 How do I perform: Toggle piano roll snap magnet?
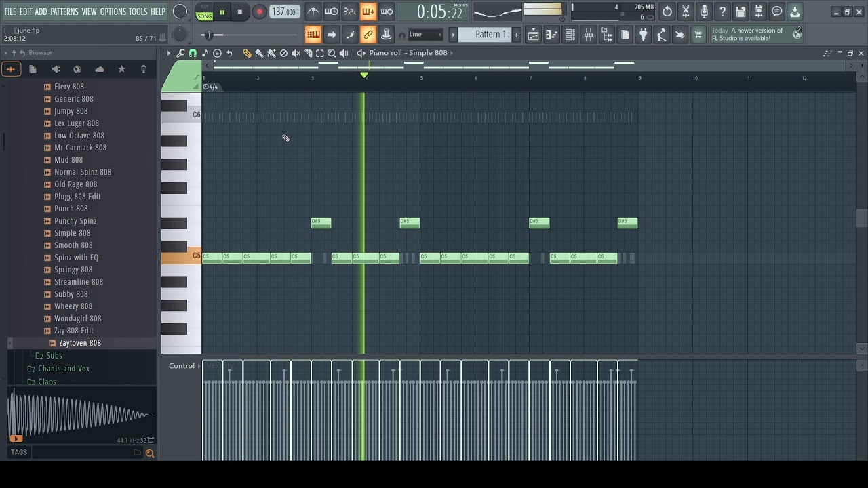point(193,53)
